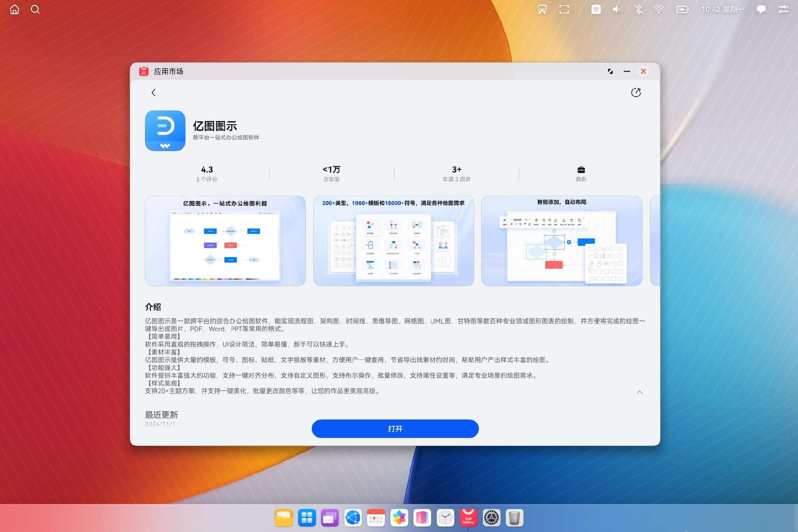Collapse the 介绍 description with the chevron
Viewport: 798px width, 532px height.
[639, 392]
